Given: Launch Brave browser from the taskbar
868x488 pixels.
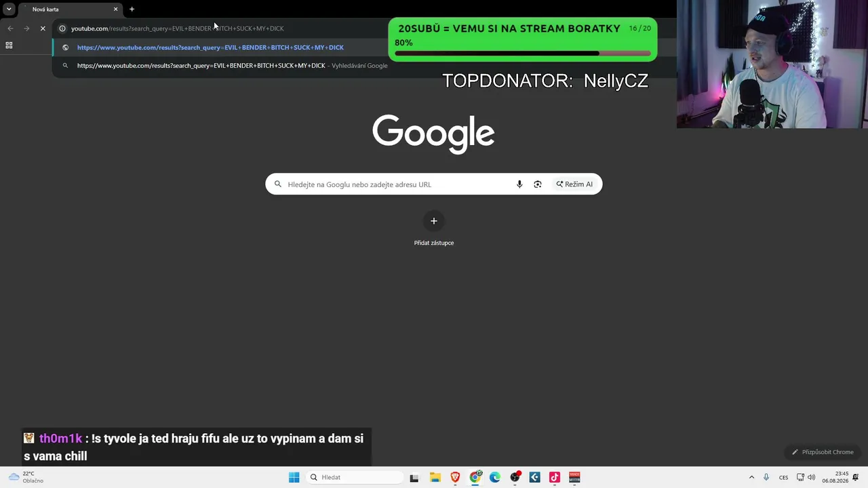Looking at the screenshot, I should tap(455, 477).
